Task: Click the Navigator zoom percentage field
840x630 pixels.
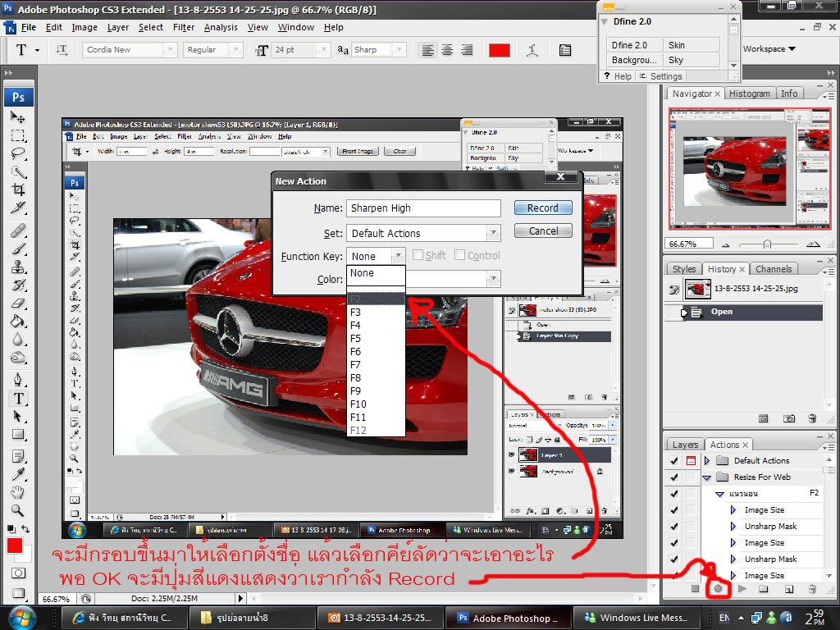Action: pos(689,244)
